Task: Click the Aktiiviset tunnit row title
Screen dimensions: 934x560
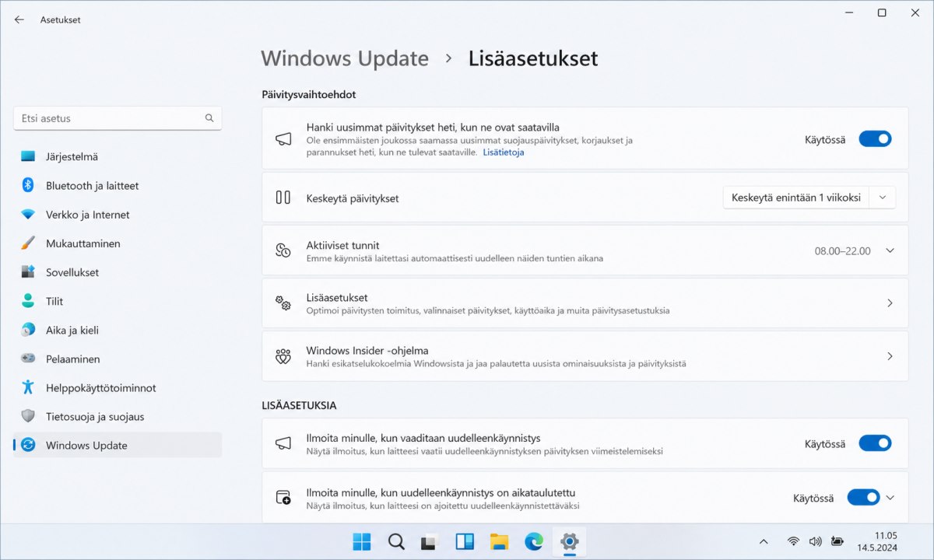Action: [343, 245]
